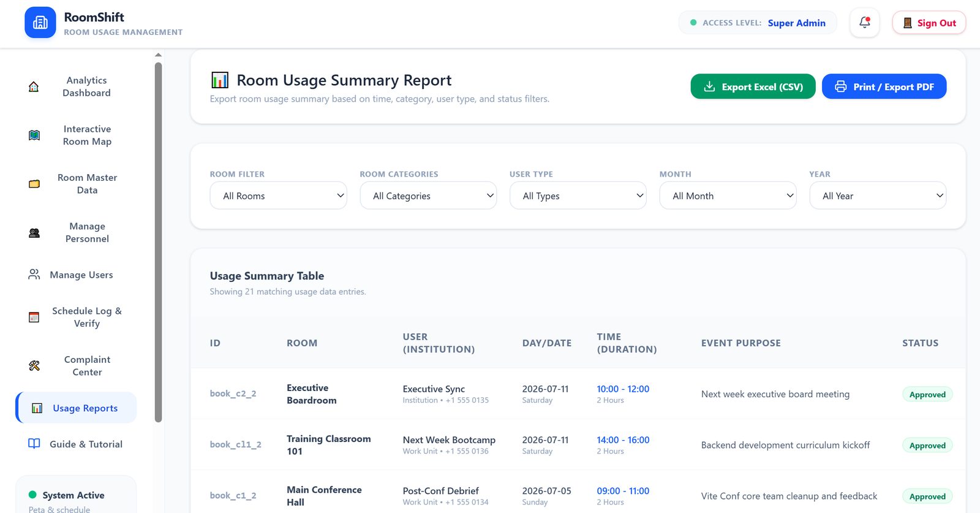Select Usage Reports menu item
This screenshot has width=980, height=513.
click(x=77, y=408)
